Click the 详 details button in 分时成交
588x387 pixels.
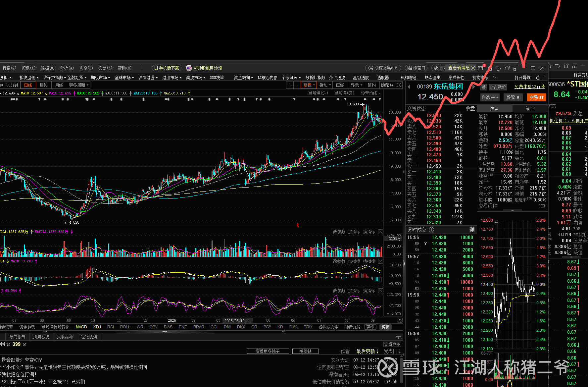[x=472, y=230]
